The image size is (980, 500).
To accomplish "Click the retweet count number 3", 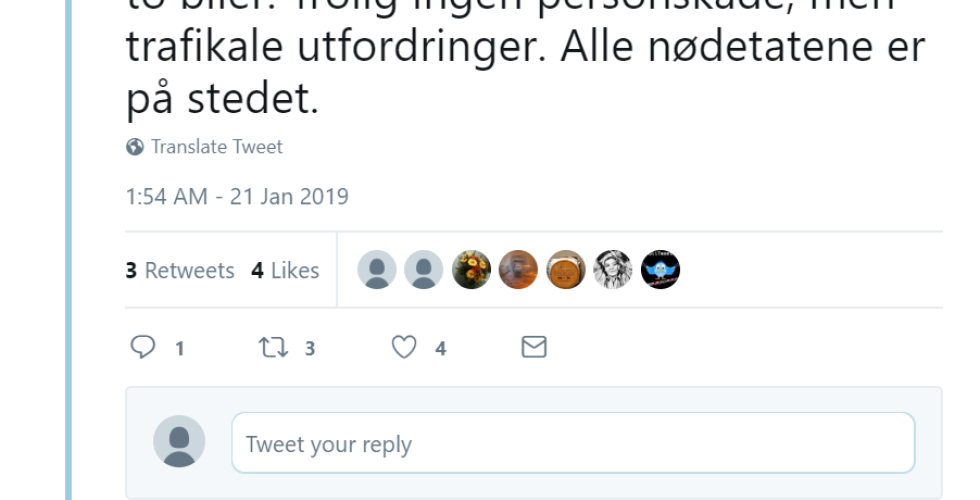I will tap(310, 348).
